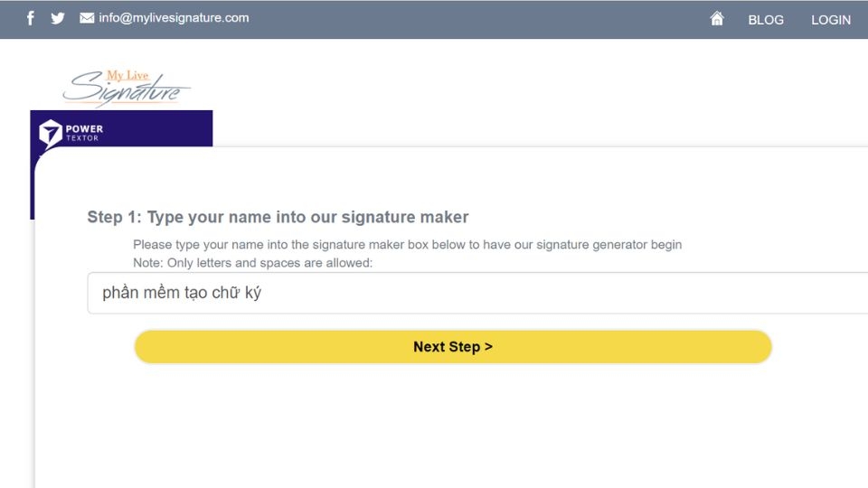Click the orange "My Live" logo text
Image resolution: width=868 pixels, height=488 pixels.
coord(125,75)
